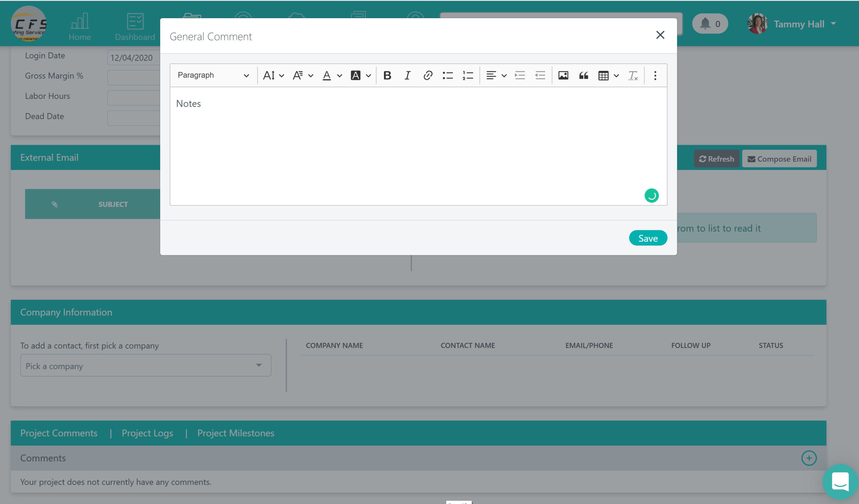Image resolution: width=859 pixels, height=504 pixels.
Task: Insert a link in the comment
Action: coord(427,75)
